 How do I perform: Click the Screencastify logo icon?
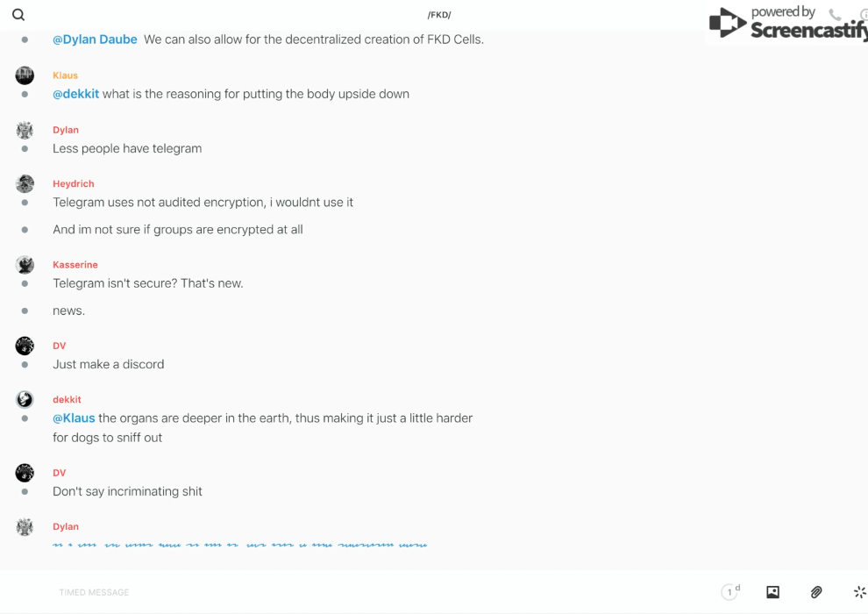click(728, 23)
